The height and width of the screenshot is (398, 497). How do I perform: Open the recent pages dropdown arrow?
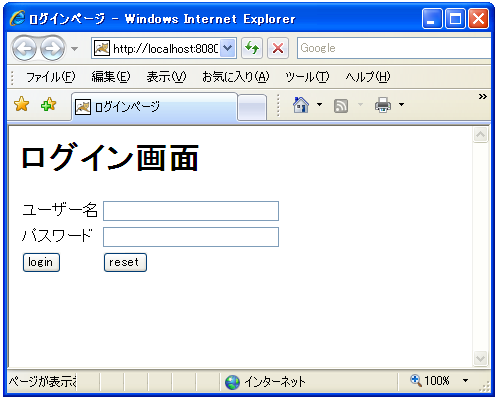pos(74,49)
